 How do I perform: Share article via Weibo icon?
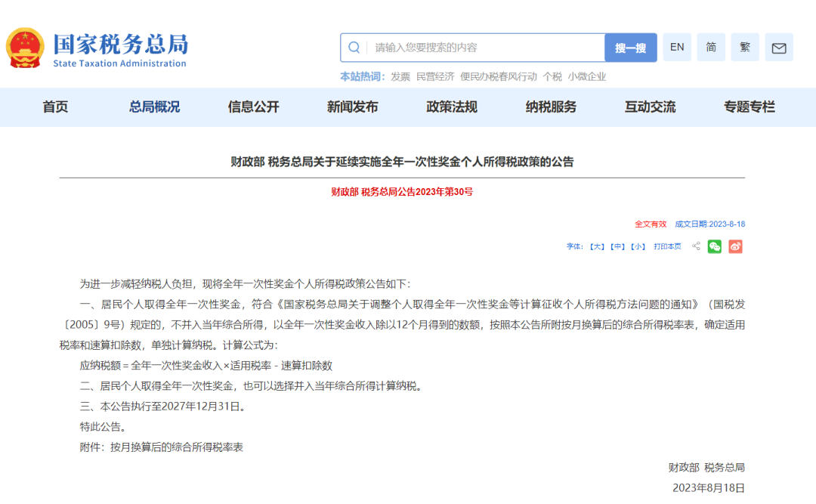(735, 246)
